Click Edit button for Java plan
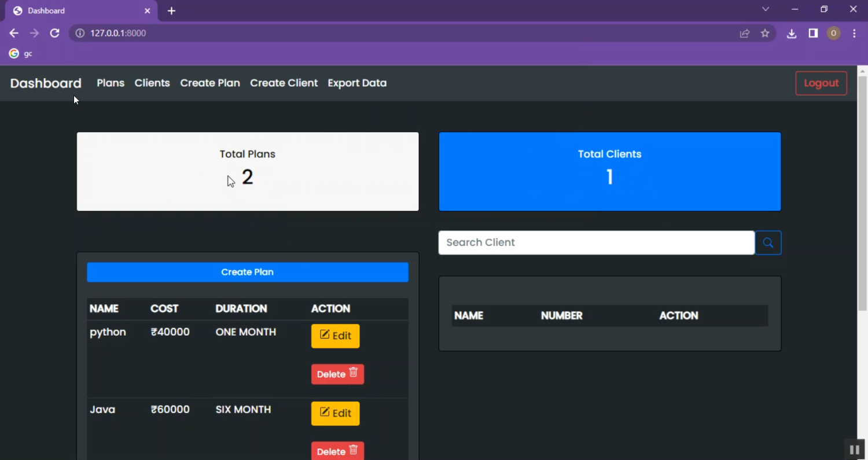Image resolution: width=868 pixels, height=460 pixels. (x=335, y=414)
